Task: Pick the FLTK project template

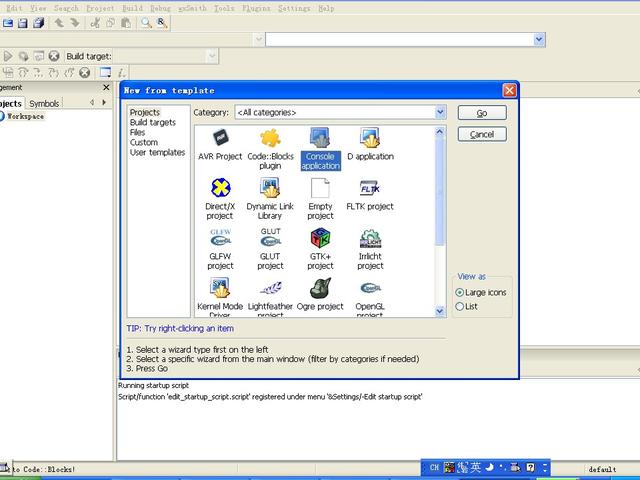Action: [370, 195]
